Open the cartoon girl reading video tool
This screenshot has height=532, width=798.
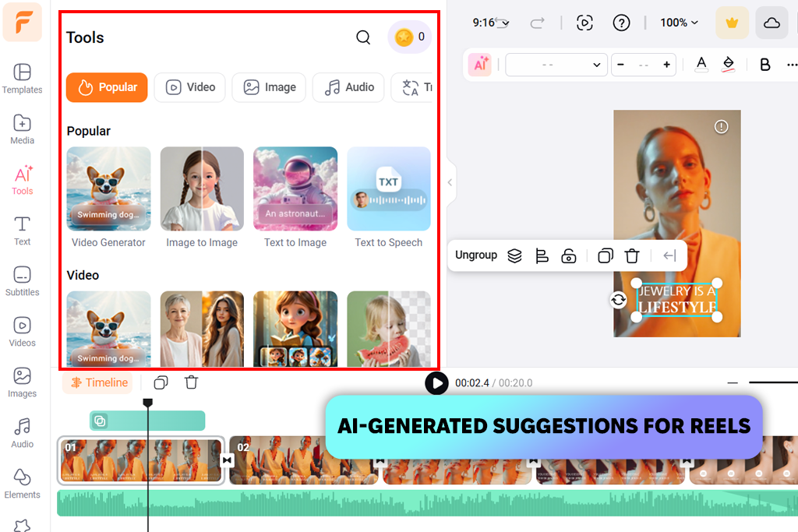tap(295, 329)
